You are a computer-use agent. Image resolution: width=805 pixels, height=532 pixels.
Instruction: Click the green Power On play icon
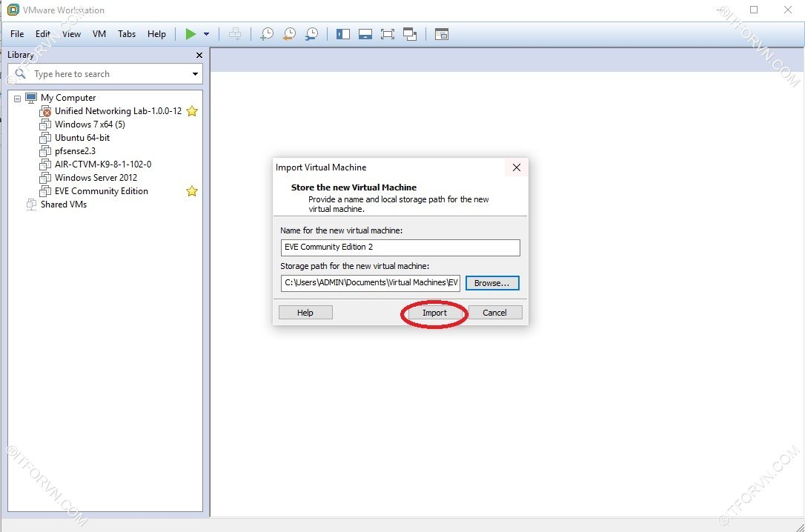click(191, 34)
